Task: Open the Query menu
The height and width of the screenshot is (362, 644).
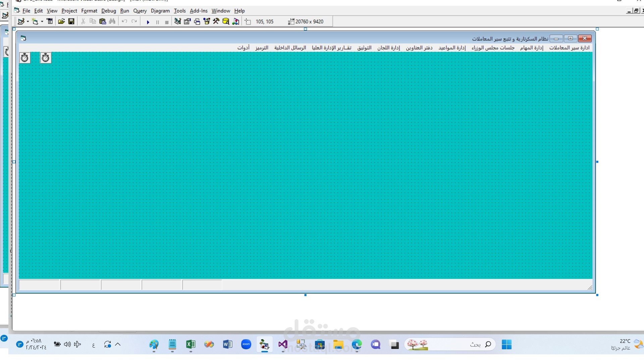Action: click(140, 11)
